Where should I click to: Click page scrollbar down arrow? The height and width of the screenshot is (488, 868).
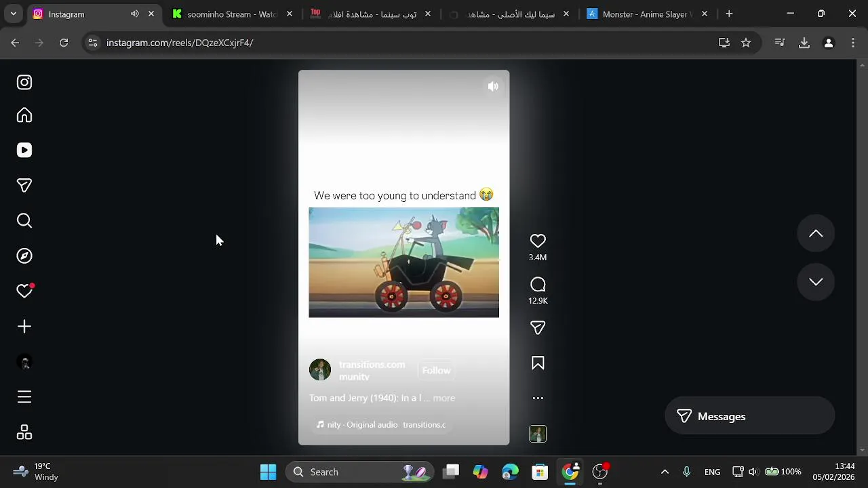click(862, 450)
